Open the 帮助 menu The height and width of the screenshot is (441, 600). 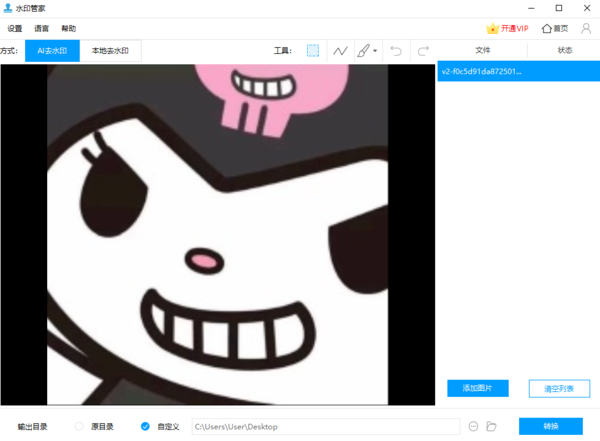point(68,28)
